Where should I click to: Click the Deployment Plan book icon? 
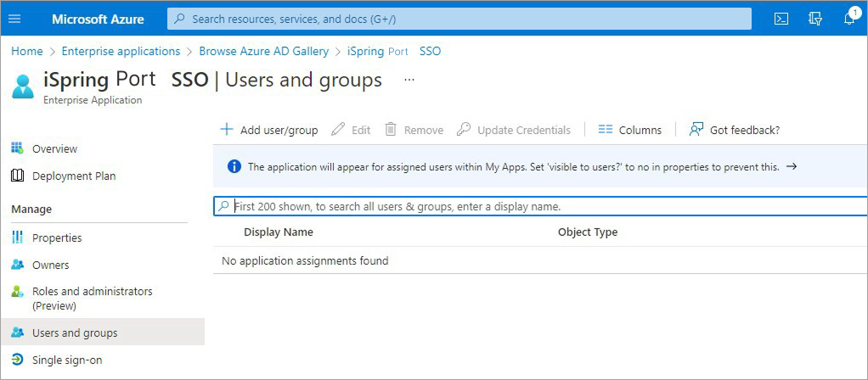pos(17,176)
